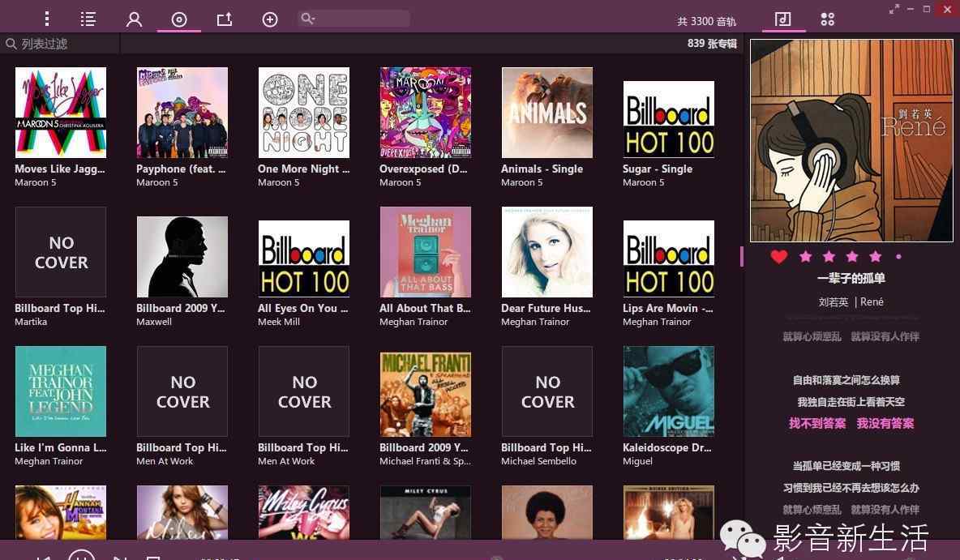Toggle the heart favorite on current song
The height and width of the screenshot is (560, 960).
click(778, 256)
